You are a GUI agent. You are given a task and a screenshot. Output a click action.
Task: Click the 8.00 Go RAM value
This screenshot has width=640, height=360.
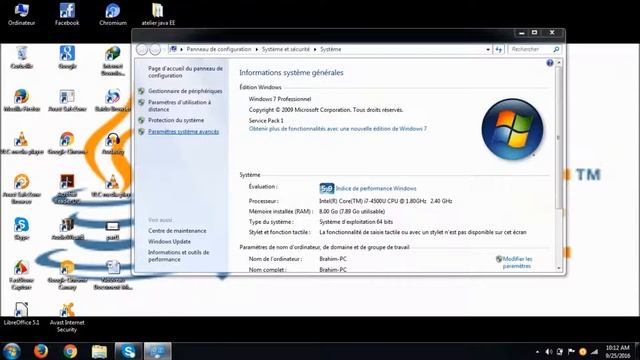[352, 211]
